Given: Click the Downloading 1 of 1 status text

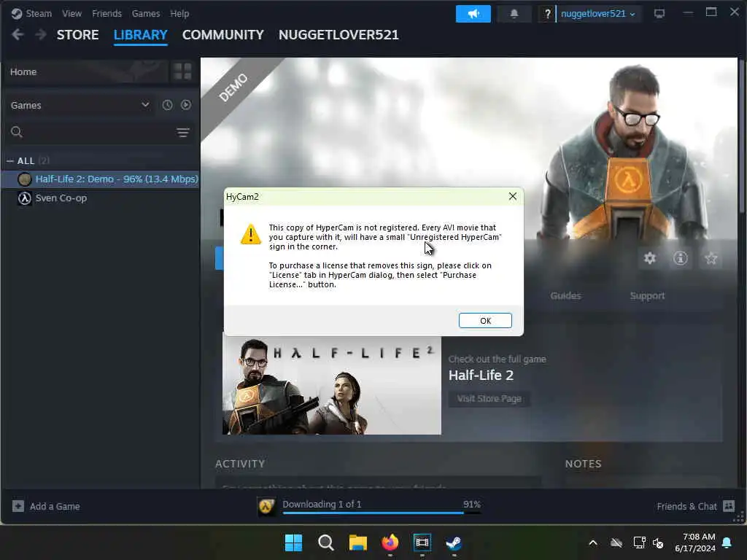Looking at the screenshot, I should coord(322,504).
